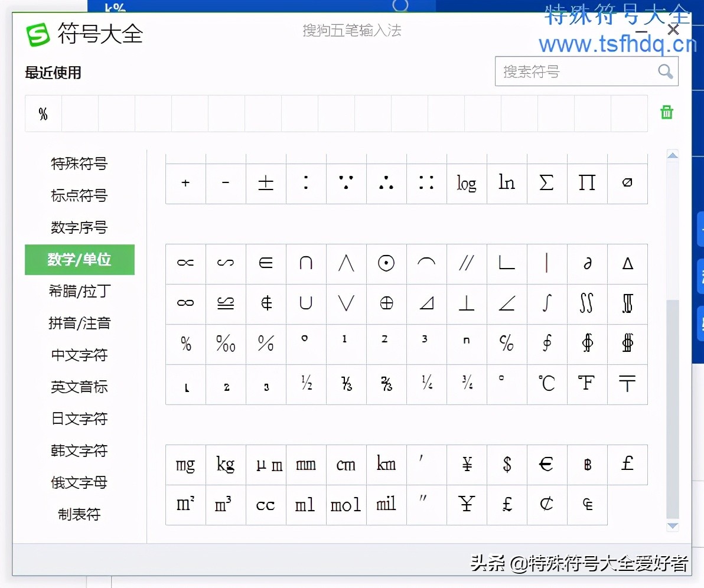Open the 中文字符 category
This screenshot has height=588, width=704.
point(79,355)
